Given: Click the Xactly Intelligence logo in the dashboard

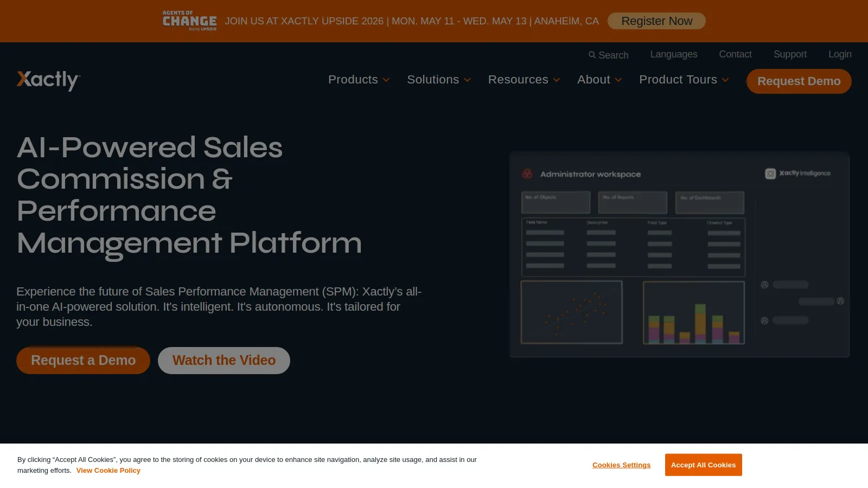Looking at the screenshot, I should coord(797,174).
